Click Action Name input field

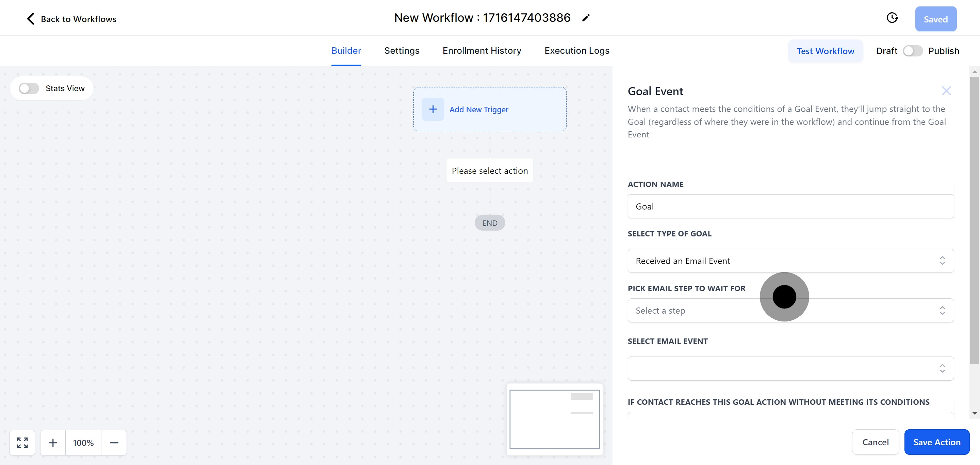click(790, 206)
